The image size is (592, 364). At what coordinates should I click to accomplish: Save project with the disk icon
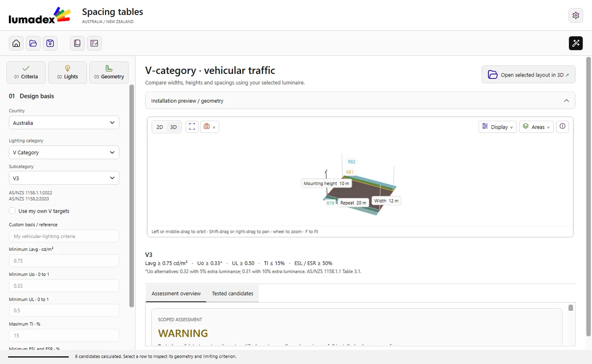point(50,43)
